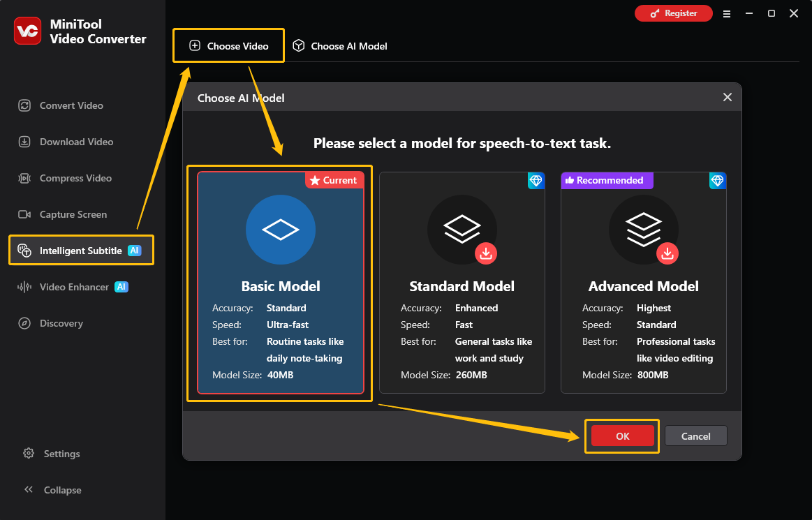
Task: Open Capture Screen tool
Action: [62, 214]
